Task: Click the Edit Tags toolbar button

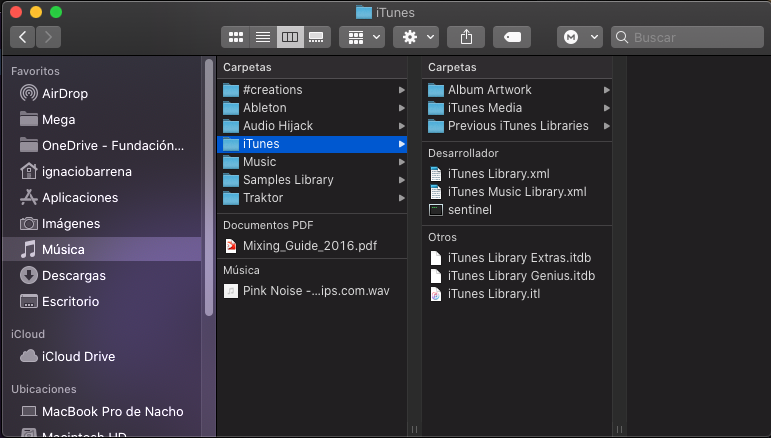Action: coord(512,37)
